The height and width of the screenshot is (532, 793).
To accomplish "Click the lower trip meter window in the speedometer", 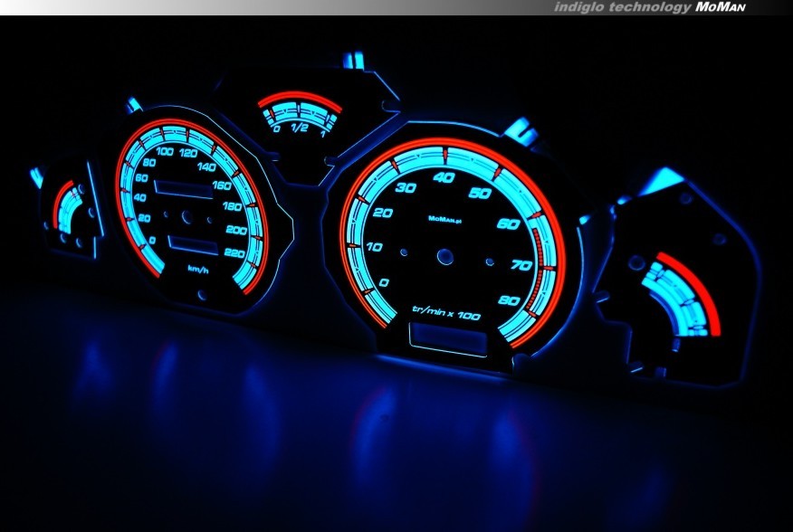I will (x=193, y=244).
